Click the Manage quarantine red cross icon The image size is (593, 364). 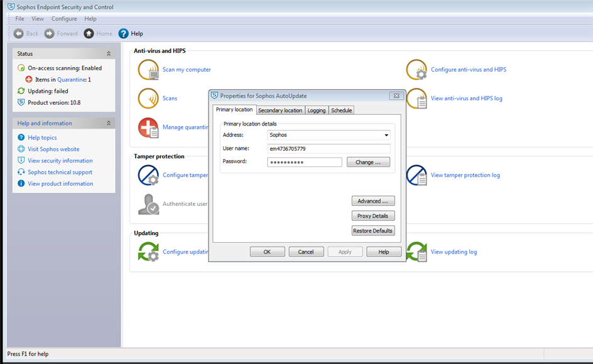(x=148, y=127)
